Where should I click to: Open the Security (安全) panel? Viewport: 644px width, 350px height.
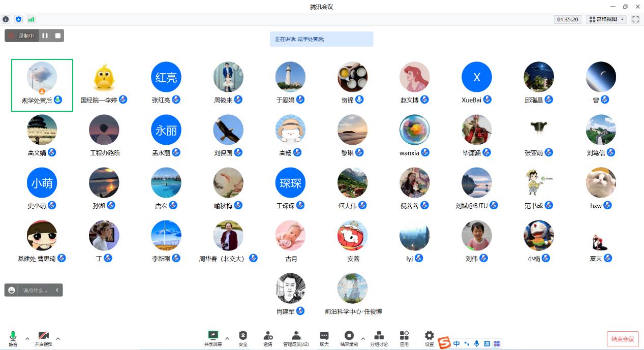[x=243, y=338]
